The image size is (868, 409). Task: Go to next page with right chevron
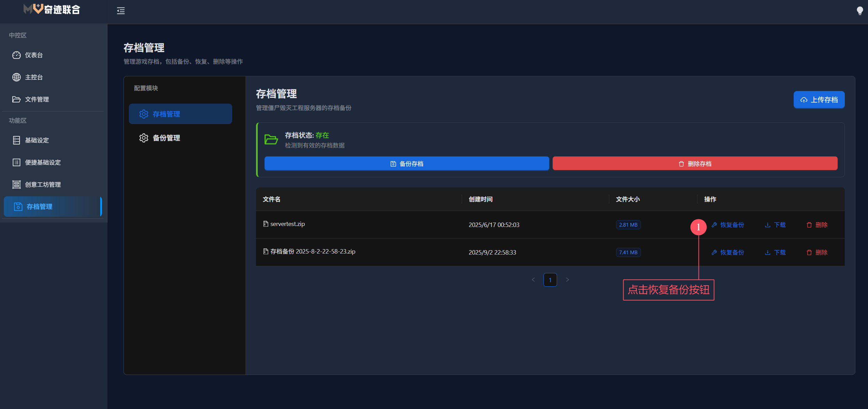567,279
